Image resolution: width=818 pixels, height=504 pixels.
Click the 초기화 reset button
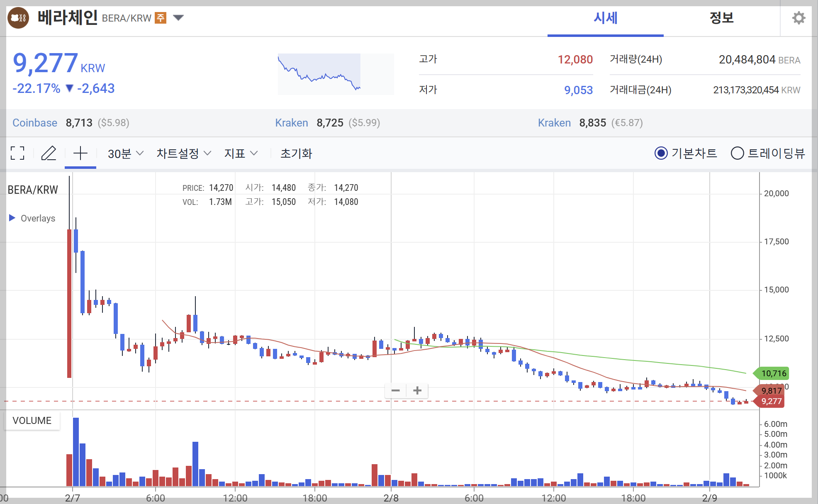point(296,153)
